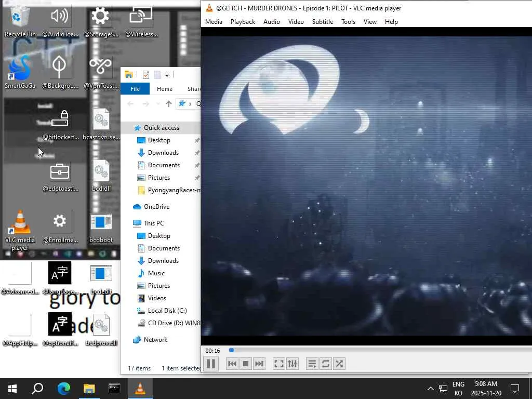Open recent locations dropdown in Explorer

click(158, 104)
